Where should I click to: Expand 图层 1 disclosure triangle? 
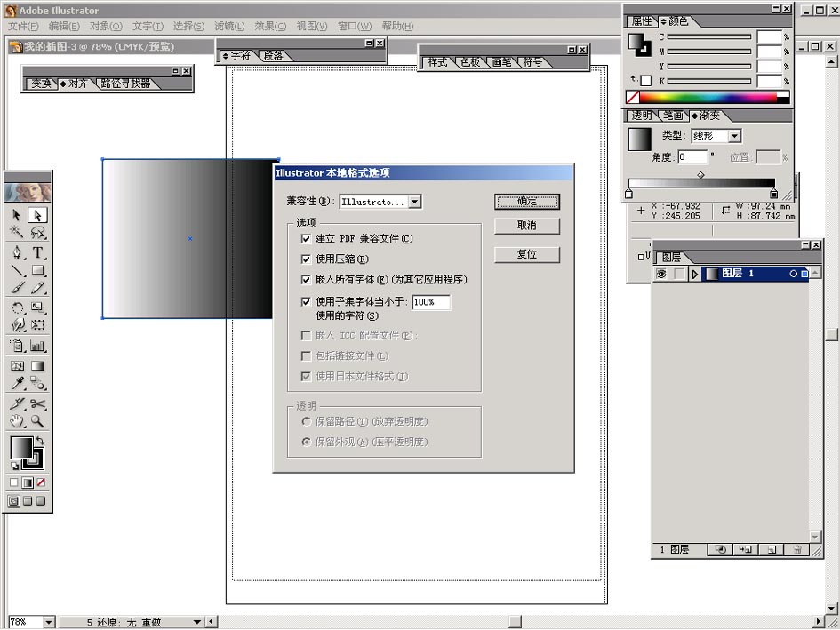tap(695, 275)
